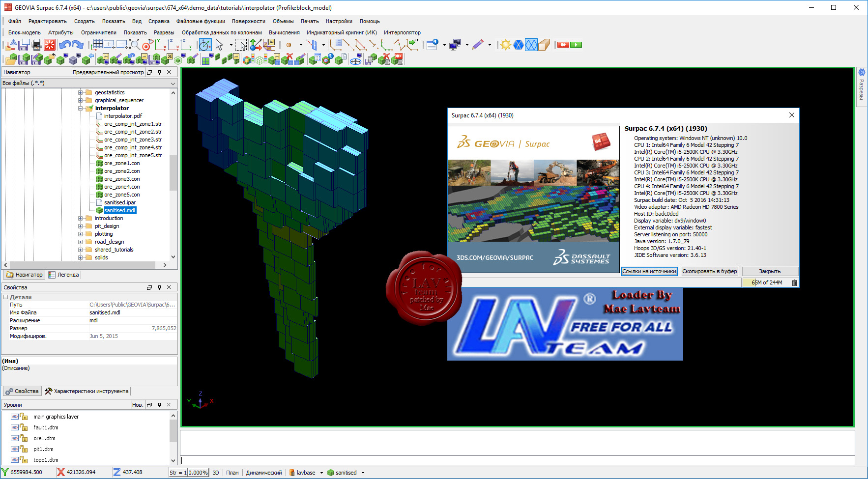Click the blue pan arrows ellipse icon
The width and height of the screenshot is (868, 479).
pos(355,59)
